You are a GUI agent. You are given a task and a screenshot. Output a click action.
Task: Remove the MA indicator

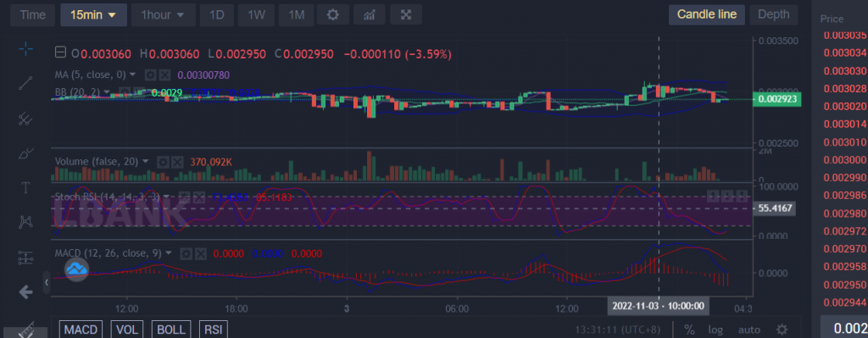(x=164, y=75)
